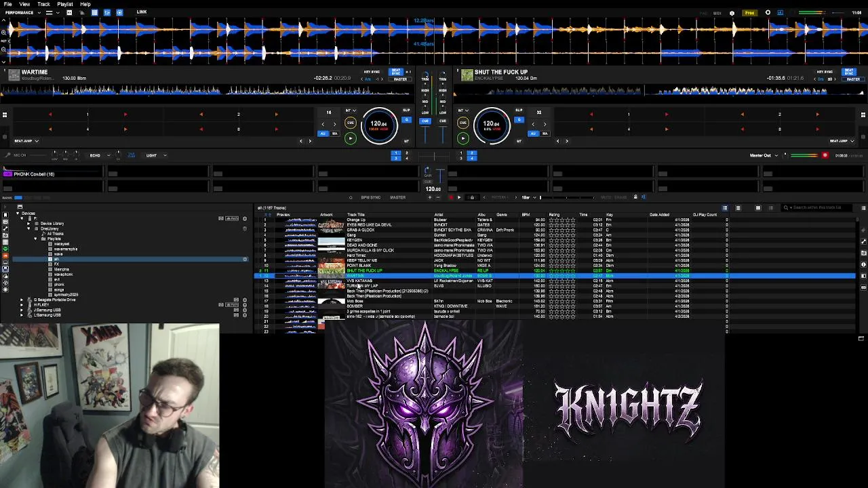Zoom the lower waveform magnifier icon

[x=3, y=49]
